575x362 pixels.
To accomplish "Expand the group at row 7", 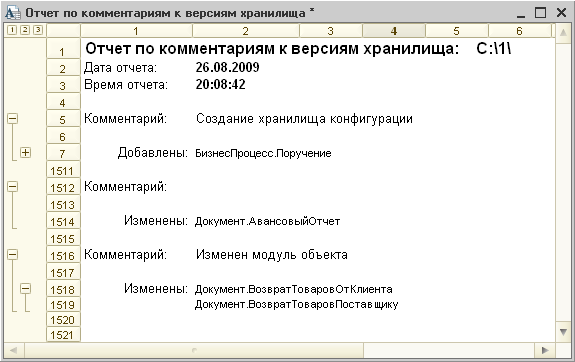I will coord(25,152).
